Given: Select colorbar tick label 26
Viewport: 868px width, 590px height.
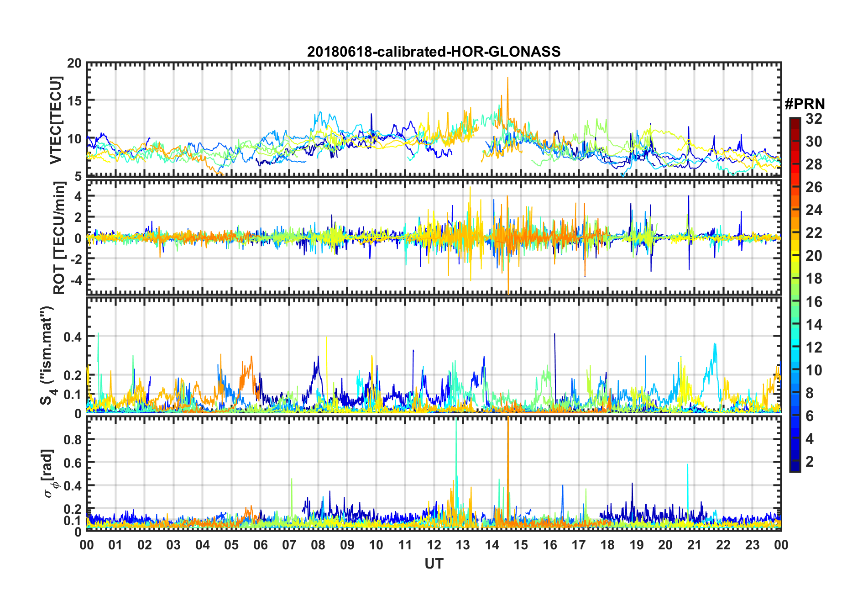Looking at the screenshot, I should pyautogui.click(x=814, y=187).
